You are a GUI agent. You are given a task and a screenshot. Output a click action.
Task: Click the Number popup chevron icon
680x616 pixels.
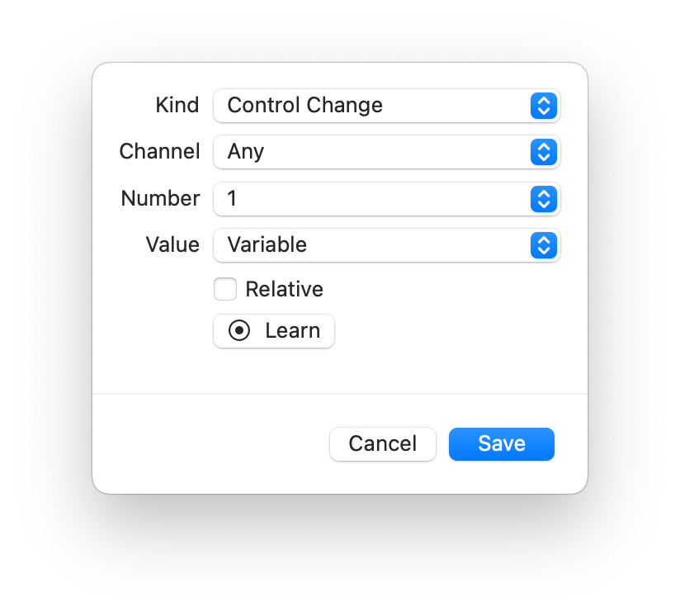coord(543,199)
